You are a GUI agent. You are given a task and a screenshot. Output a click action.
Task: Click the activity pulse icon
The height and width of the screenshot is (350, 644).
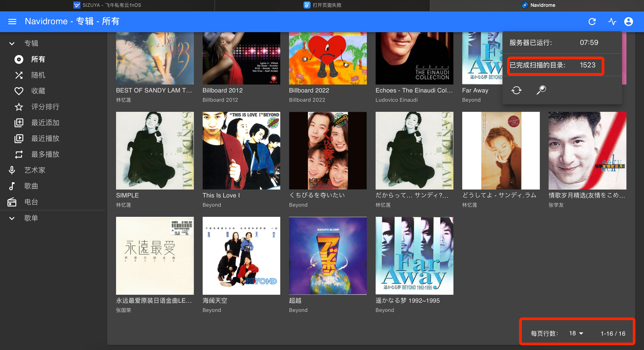[612, 22]
